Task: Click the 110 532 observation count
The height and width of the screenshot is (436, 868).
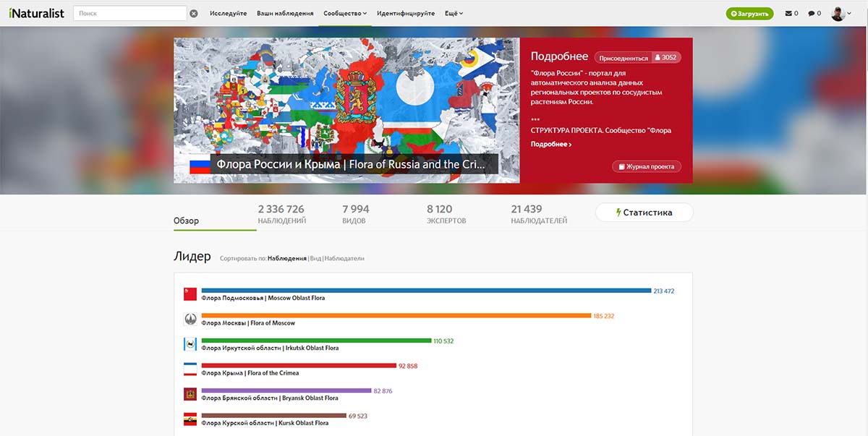Action: click(x=443, y=341)
